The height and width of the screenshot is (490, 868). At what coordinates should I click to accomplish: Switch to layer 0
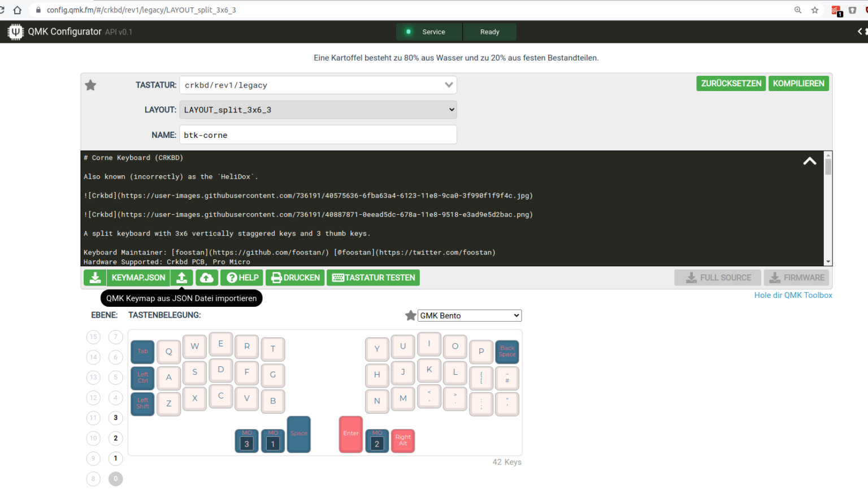(115, 479)
